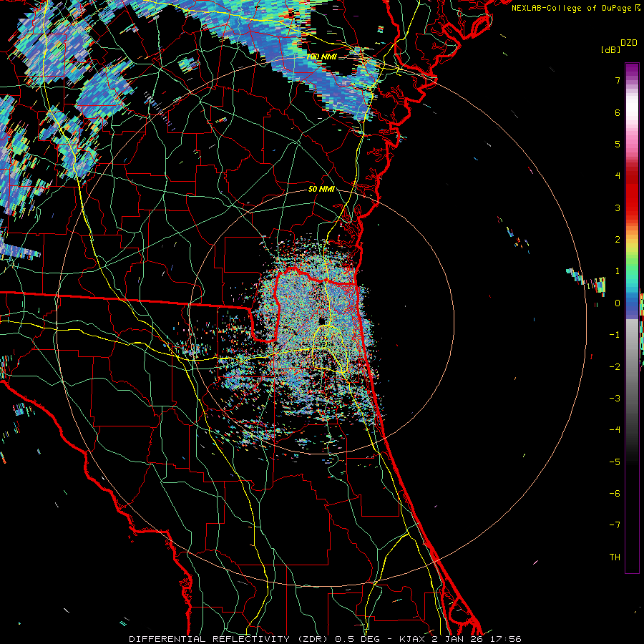This screenshot has width=644, height=644.
Task: Click the positive 7 scale value
Action: pyautogui.click(x=618, y=80)
